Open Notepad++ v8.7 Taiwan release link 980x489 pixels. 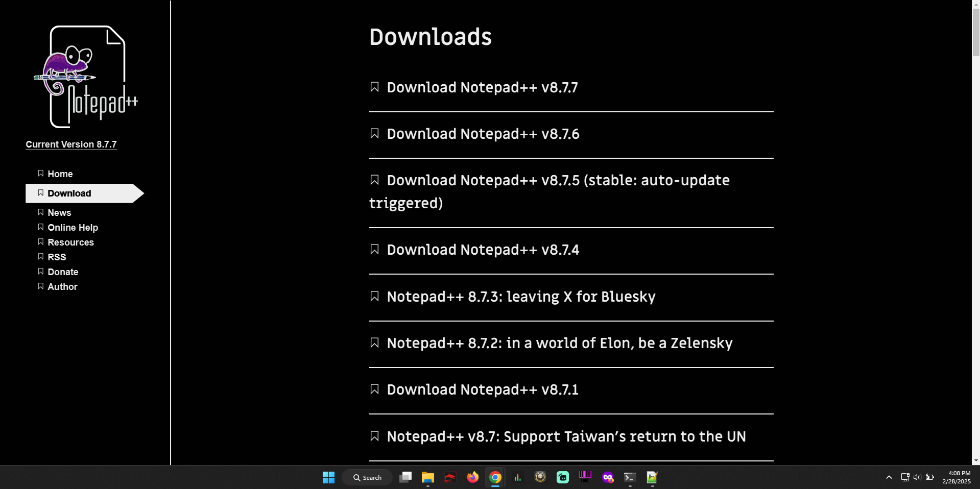coord(566,437)
